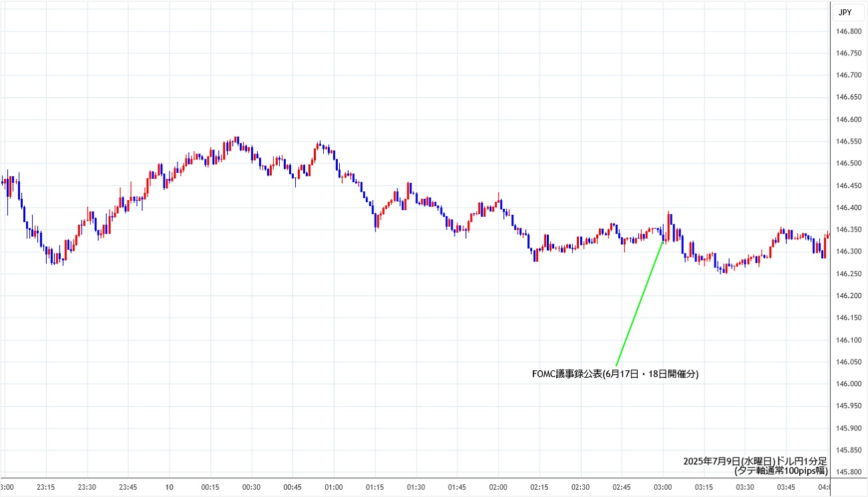Click the 146.200 price label

click(x=848, y=296)
